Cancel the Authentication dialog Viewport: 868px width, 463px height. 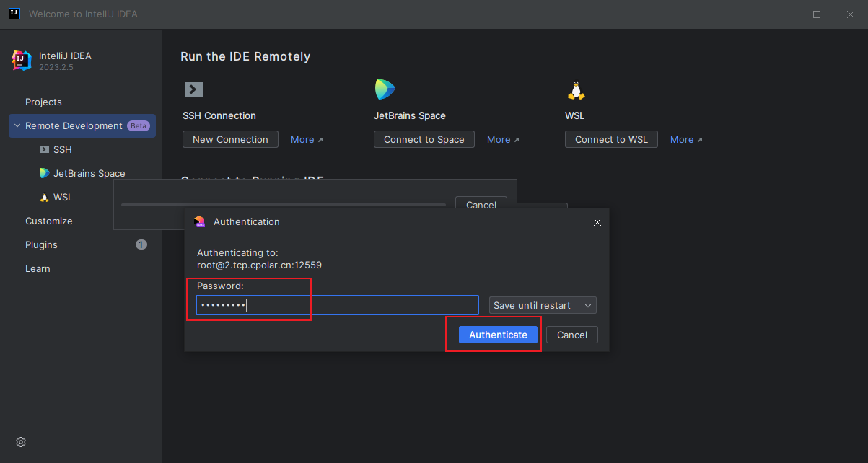coord(572,335)
